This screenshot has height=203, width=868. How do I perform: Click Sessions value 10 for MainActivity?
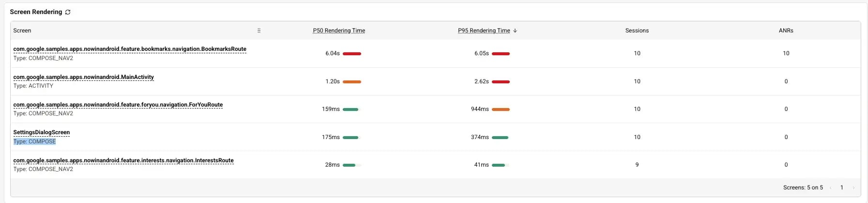pos(637,81)
